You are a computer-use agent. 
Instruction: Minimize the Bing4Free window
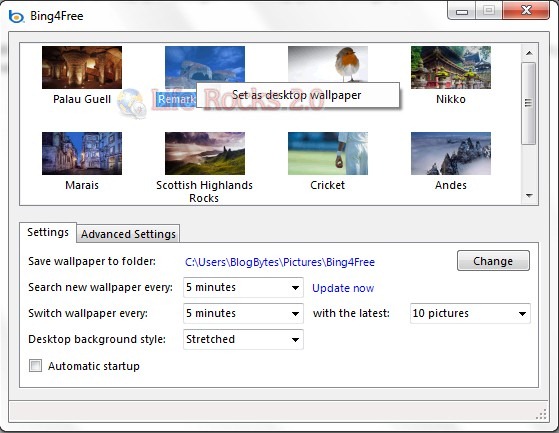[462, 12]
